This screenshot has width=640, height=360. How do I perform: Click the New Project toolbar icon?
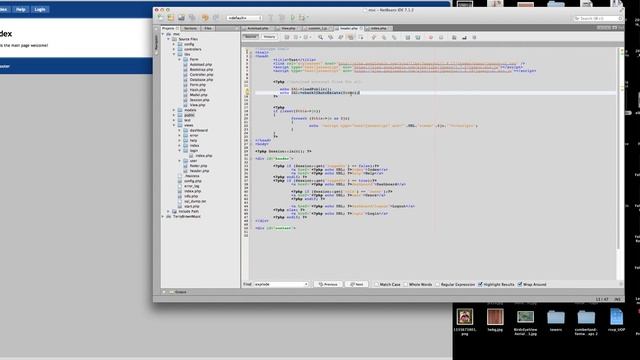[x=171, y=18]
